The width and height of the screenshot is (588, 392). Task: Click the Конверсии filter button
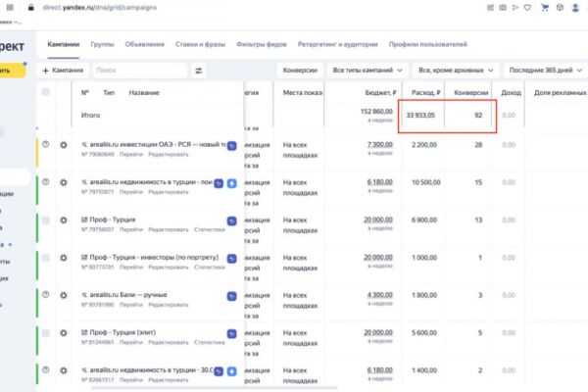(300, 71)
